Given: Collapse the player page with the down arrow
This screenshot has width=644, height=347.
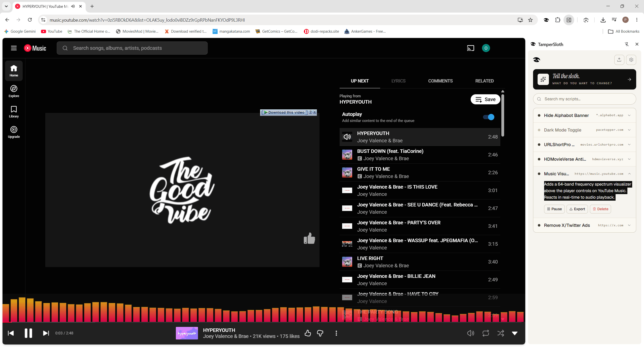Looking at the screenshot, I should (515, 333).
